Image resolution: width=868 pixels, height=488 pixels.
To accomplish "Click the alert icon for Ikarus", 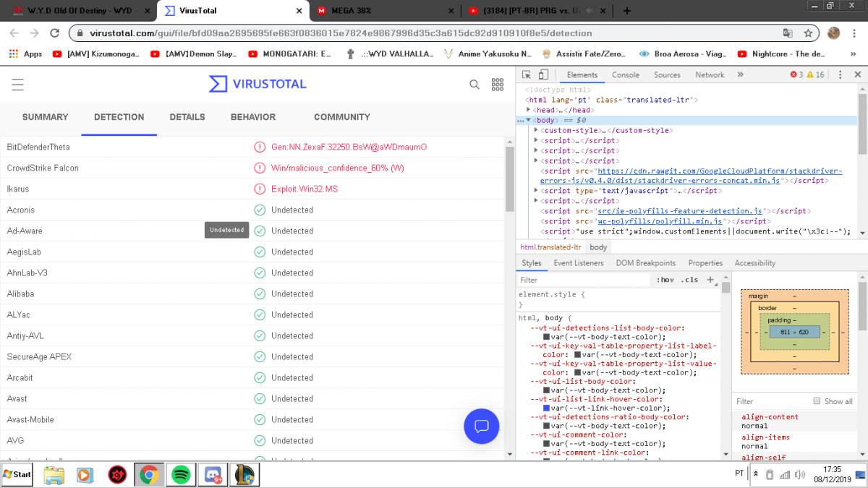I will click(260, 189).
